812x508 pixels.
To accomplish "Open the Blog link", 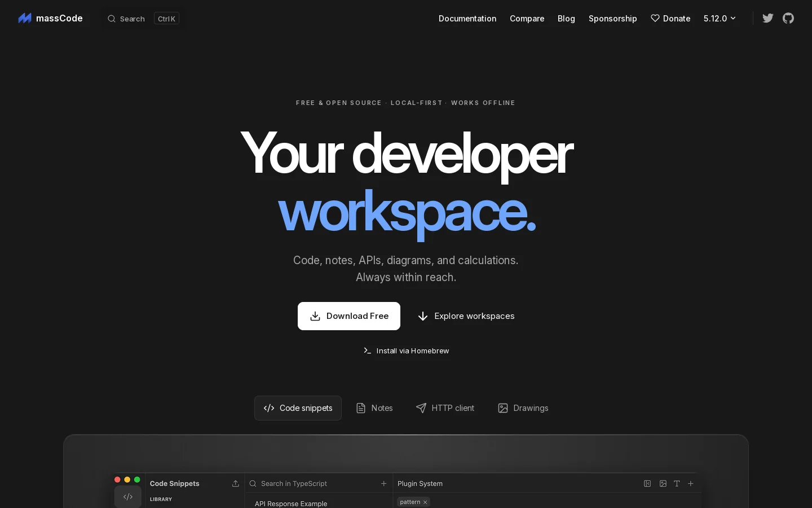I will (x=566, y=18).
